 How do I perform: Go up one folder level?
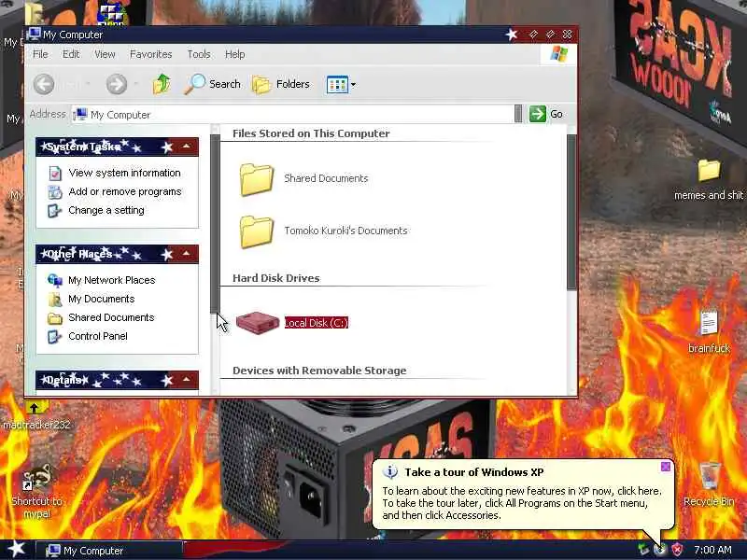(x=162, y=84)
